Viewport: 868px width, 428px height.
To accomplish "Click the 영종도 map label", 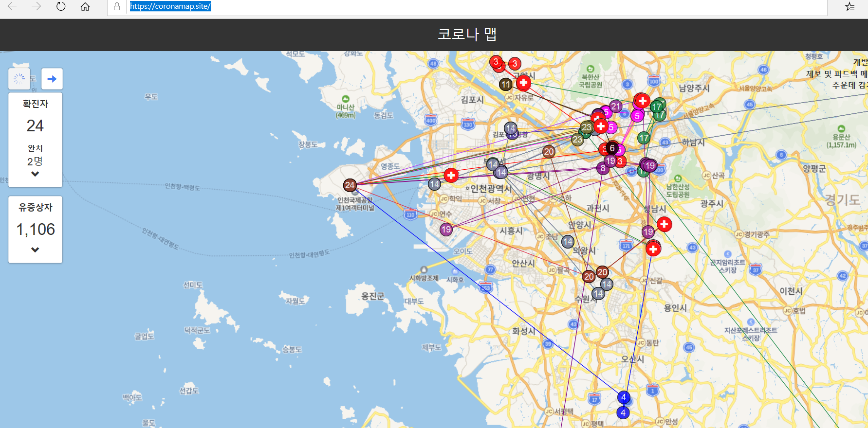I will (x=390, y=166).
